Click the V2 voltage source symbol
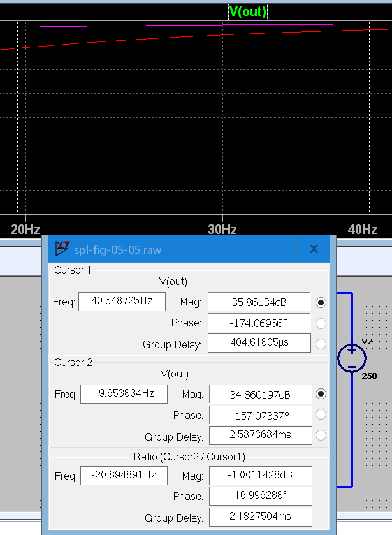This screenshot has height=535, width=392. coord(351,358)
